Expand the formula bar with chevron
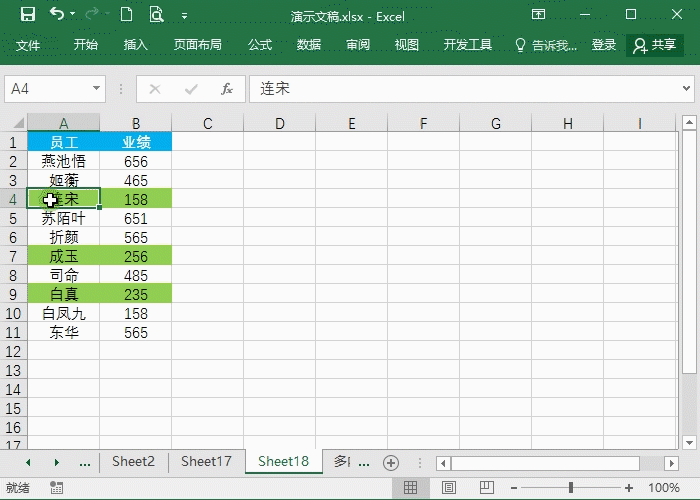The image size is (700, 500). (x=689, y=89)
